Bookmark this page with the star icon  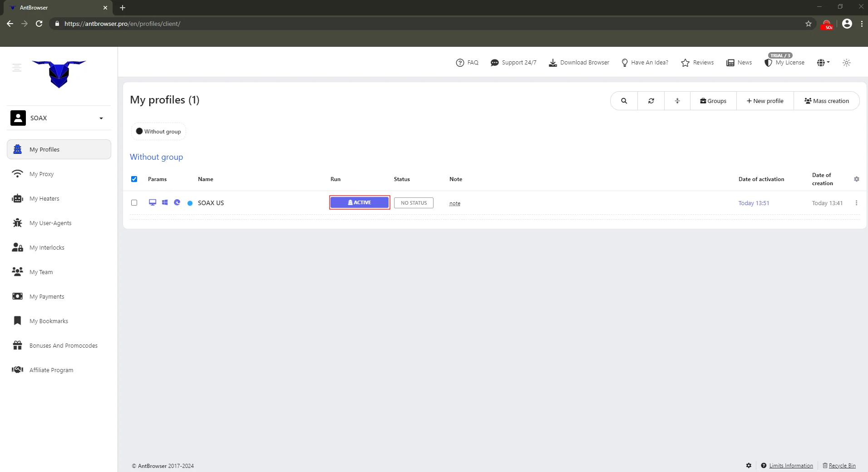coord(808,24)
